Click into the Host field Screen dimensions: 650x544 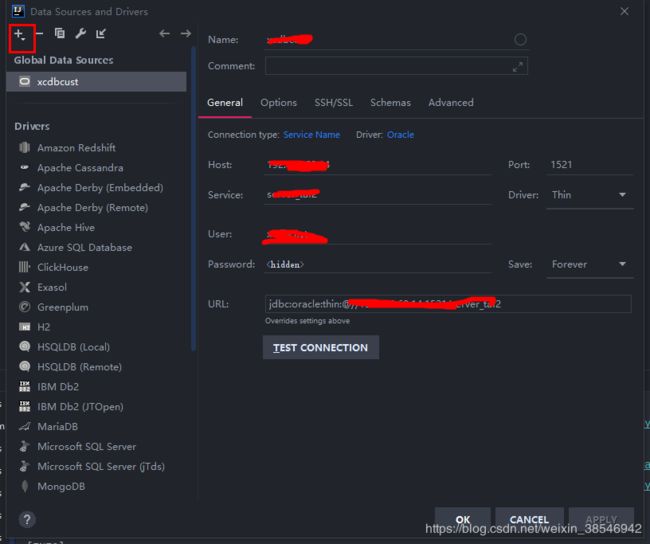(x=377, y=165)
